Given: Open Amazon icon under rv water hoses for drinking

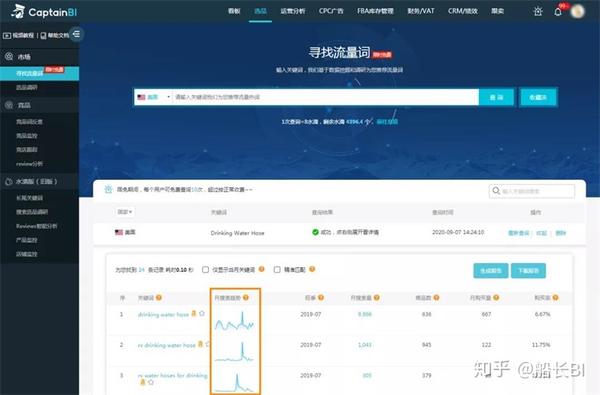Looking at the screenshot, I should [143, 382].
